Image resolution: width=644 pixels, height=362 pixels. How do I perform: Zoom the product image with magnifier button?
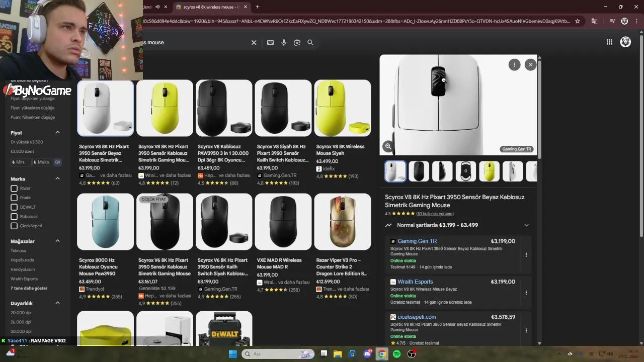388,146
